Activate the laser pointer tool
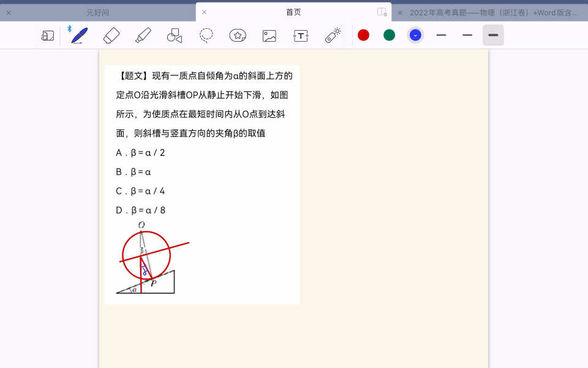The image size is (588, 368). 332,36
